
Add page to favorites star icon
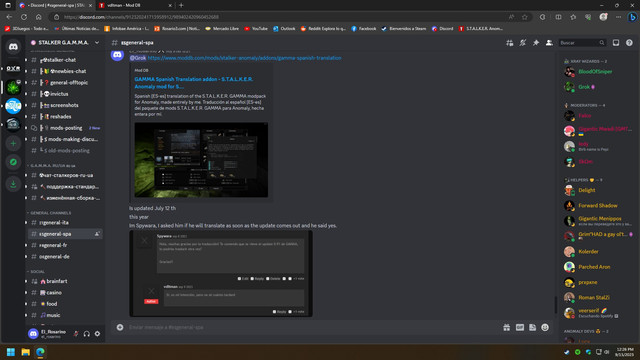click(x=525, y=17)
